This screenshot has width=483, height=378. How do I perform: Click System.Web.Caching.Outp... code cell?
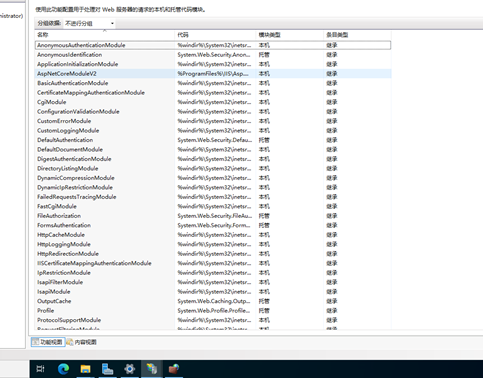(214, 301)
